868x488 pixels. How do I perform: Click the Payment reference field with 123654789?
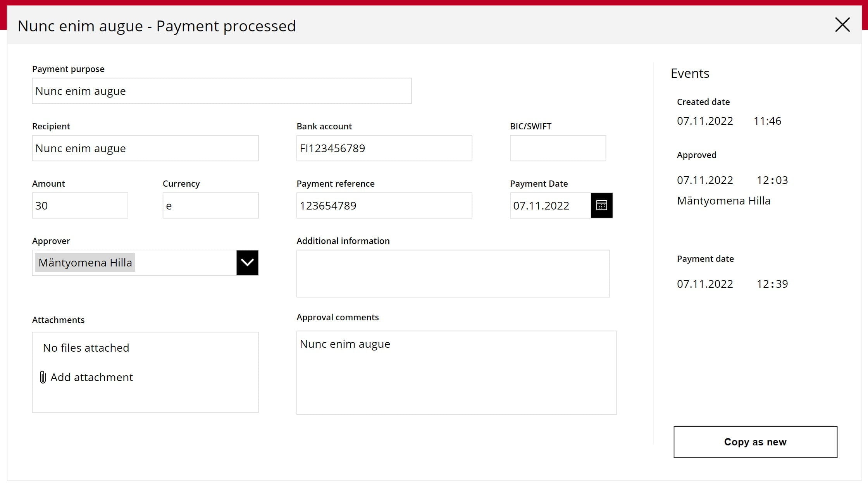click(384, 205)
